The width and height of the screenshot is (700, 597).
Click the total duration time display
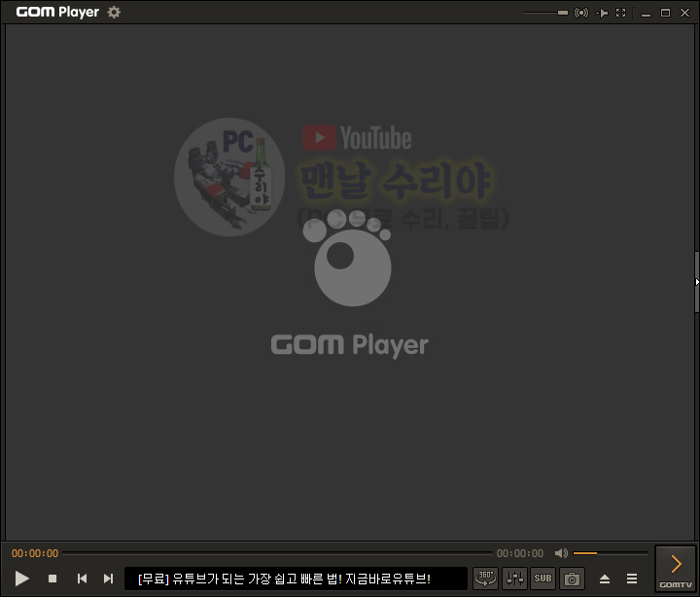tap(520, 553)
